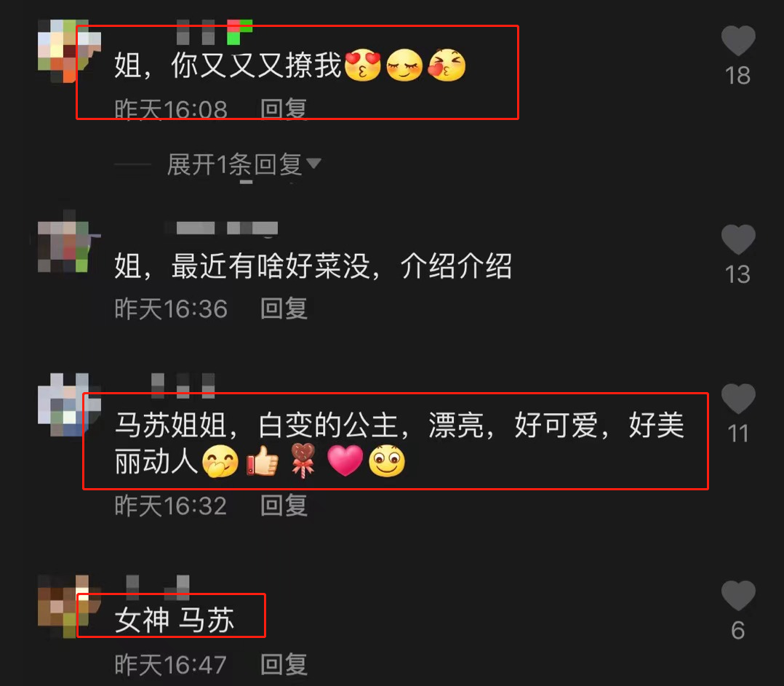Image resolution: width=784 pixels, height=686 pixels.
Task: Tap the heart-eyes emoji in first comment
Action: [x=363, y=65]
